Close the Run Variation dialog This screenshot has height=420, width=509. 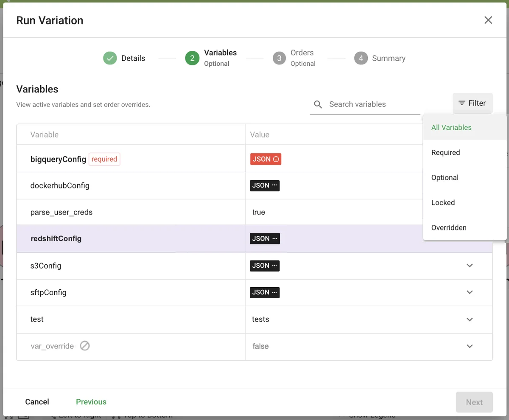pyautogui.click(x=488, y=20)
